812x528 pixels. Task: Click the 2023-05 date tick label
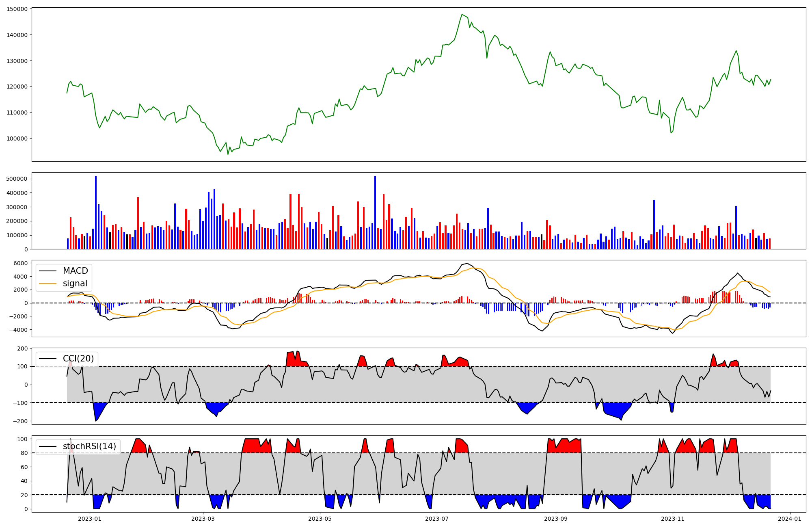[x=320, y=519]
